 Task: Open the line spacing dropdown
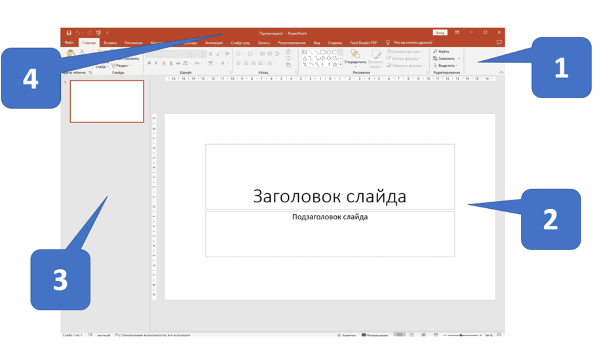click(278, 54)
